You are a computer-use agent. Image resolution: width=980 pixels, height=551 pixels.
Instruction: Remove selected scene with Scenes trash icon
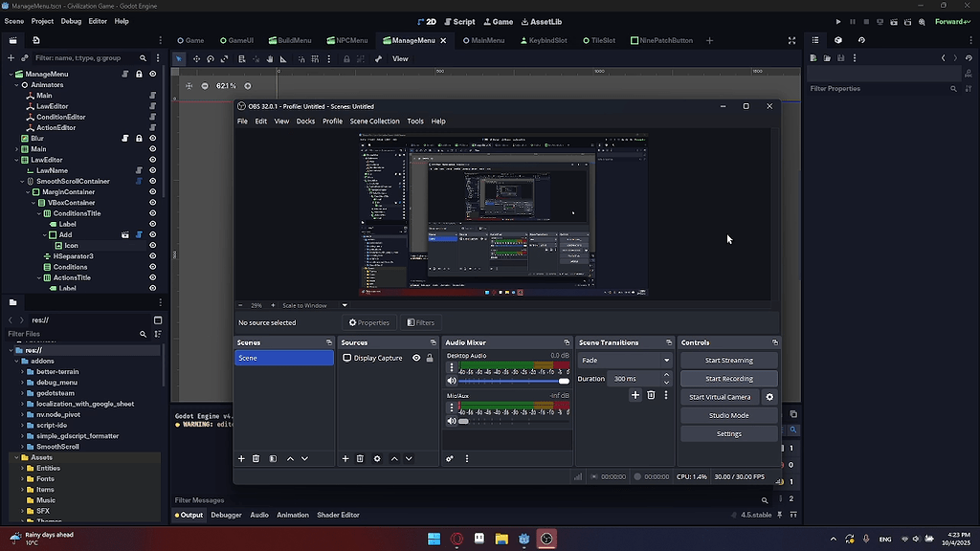tap(256, 458)
